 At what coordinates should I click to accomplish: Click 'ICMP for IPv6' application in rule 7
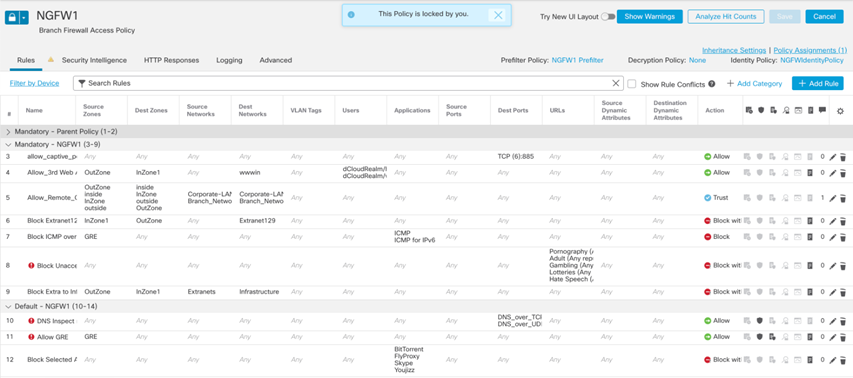tap(415, 240)
